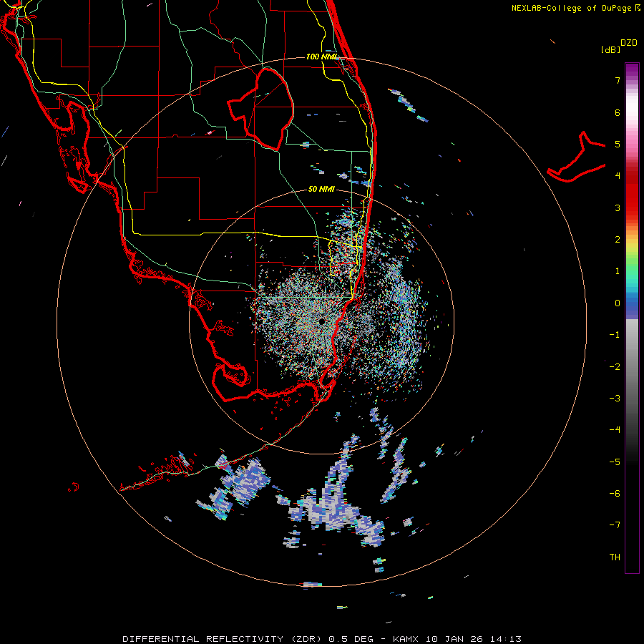Click the purple top segment of the color bar
The width and height of the screenshot is (644, 644).
click(x=632, y=71)
